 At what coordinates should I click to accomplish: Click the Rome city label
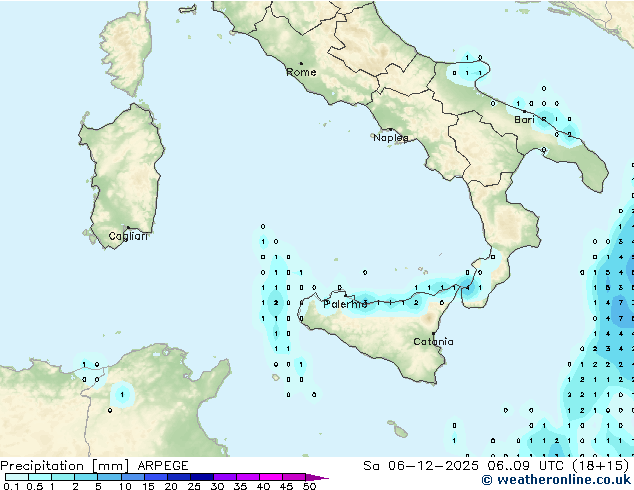(301, 72)
